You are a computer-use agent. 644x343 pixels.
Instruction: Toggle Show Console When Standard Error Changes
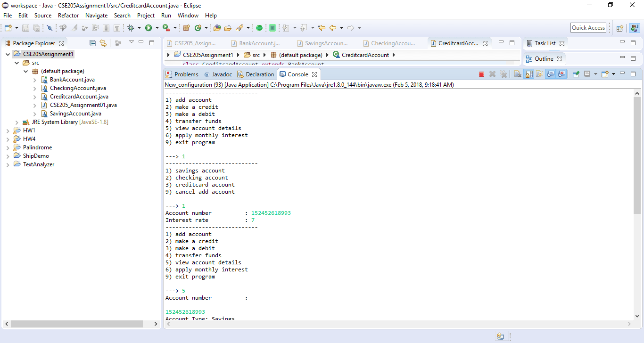click(x=561, y=74)
